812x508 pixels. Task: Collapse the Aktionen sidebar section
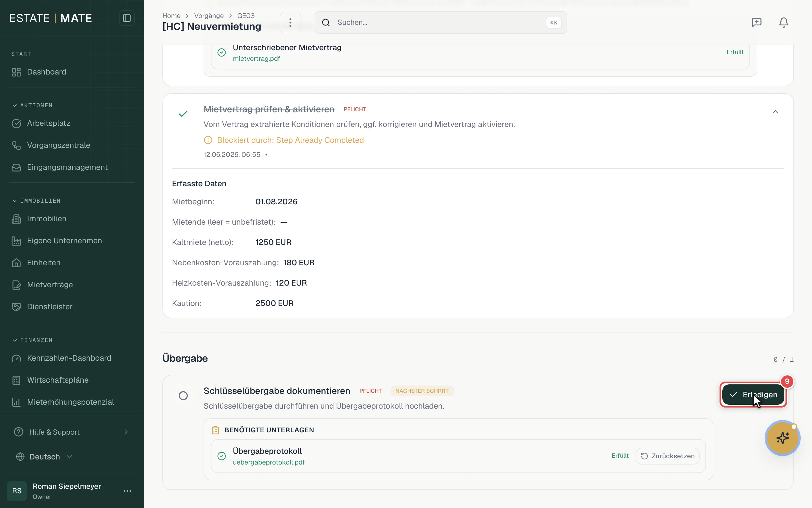click(32, 106)
